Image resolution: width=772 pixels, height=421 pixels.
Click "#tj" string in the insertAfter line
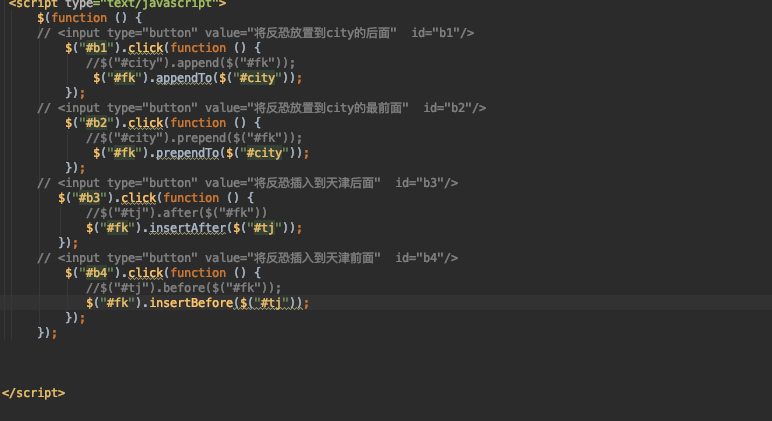tap(264, 228)
